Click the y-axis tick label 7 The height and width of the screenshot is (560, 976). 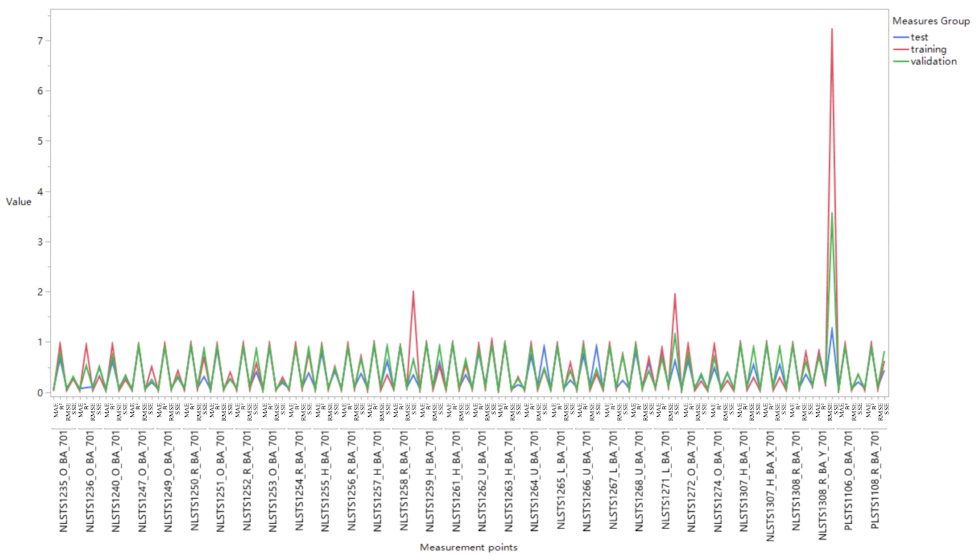[x=40, y=41]
